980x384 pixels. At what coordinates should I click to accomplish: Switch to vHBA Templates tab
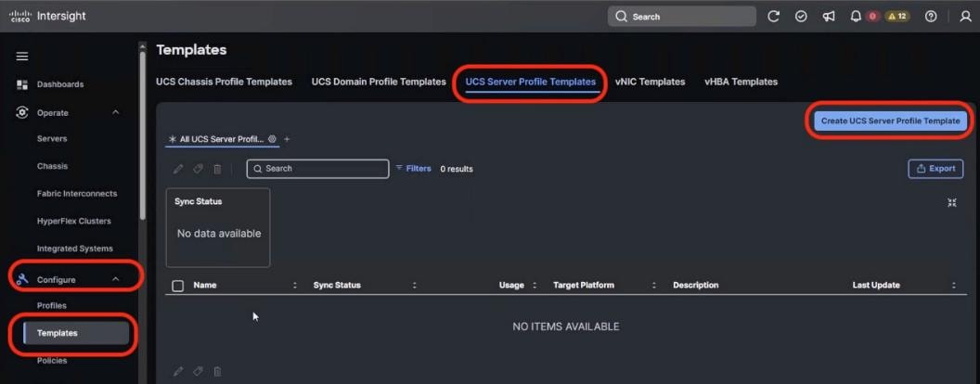click(741, 82)
